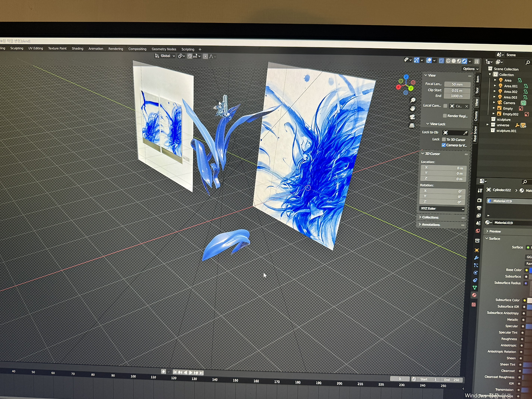Switch perspective/orthographic with grid icon
This screenshot has width=532, height=399.
coord(412,125)
